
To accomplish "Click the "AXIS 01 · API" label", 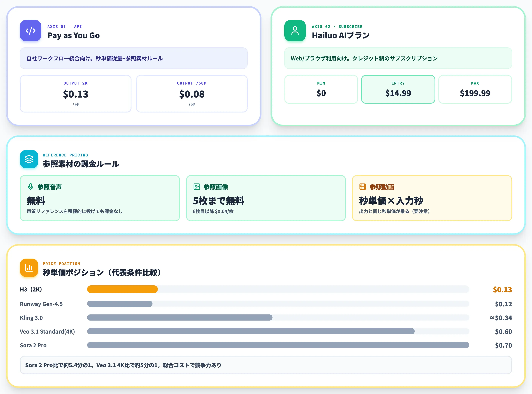I will [65, 26].
